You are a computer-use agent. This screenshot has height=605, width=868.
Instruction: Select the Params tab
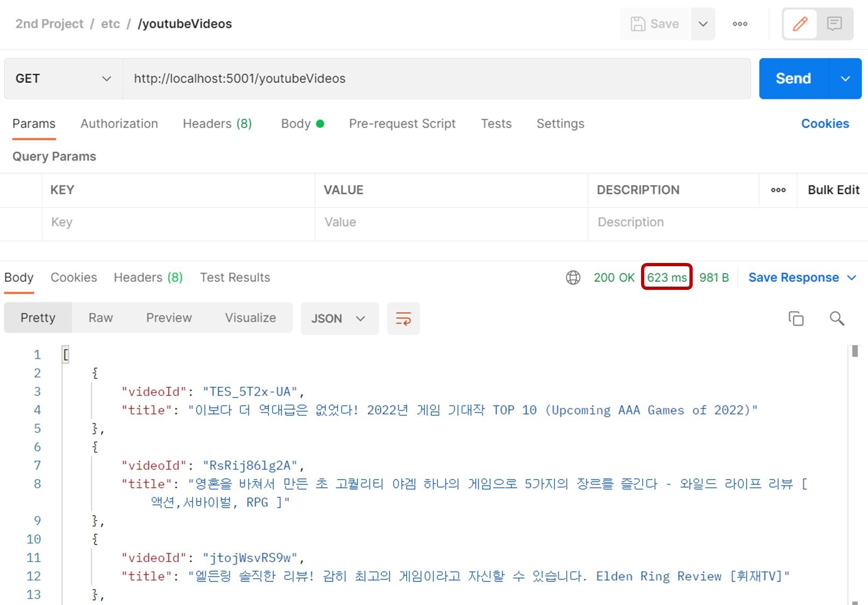click(x=34, y=124)
